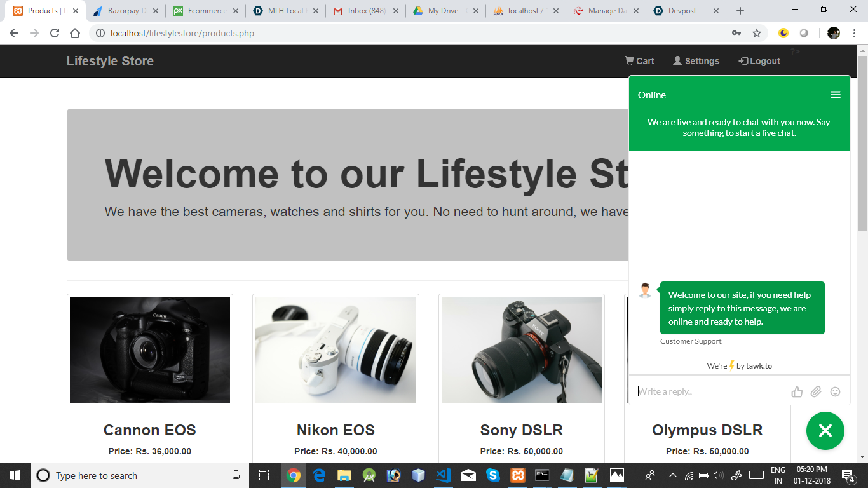Open the Settings link in navbar
This screenshot has width=868, height=488.
(x=696, y=61)
